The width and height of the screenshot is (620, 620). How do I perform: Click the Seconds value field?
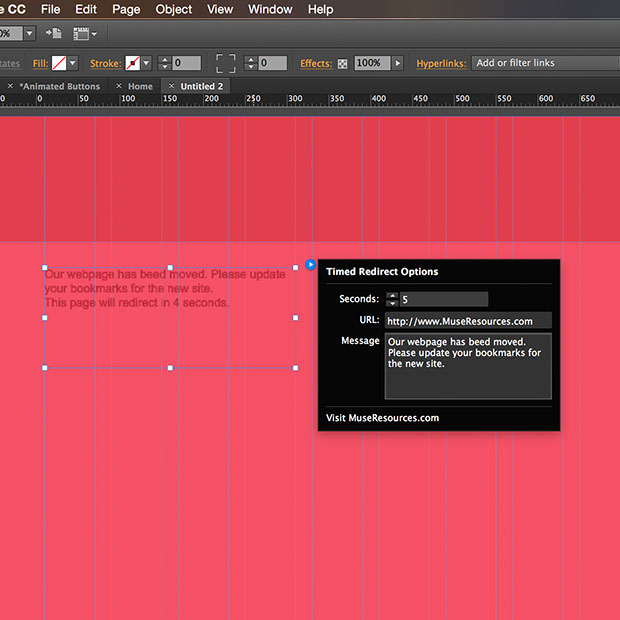pyautogui.click(x=444, y=299)
